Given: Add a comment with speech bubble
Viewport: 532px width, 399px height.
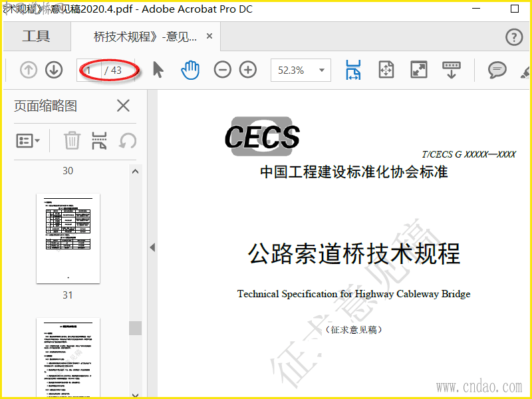Looking at the screenshot, I should 497,70.
